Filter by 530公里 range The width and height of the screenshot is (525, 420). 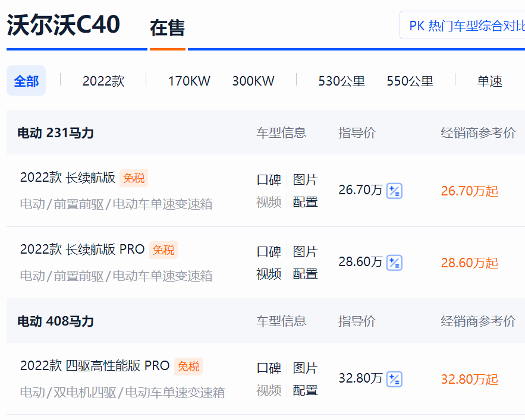341,81
